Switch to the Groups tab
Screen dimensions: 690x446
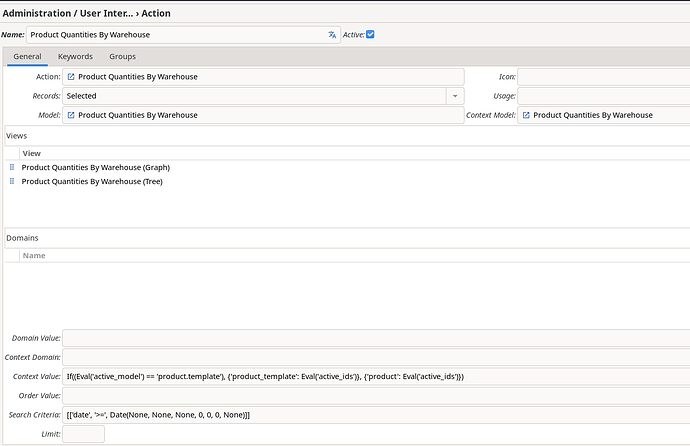click(x=122, y=57)
